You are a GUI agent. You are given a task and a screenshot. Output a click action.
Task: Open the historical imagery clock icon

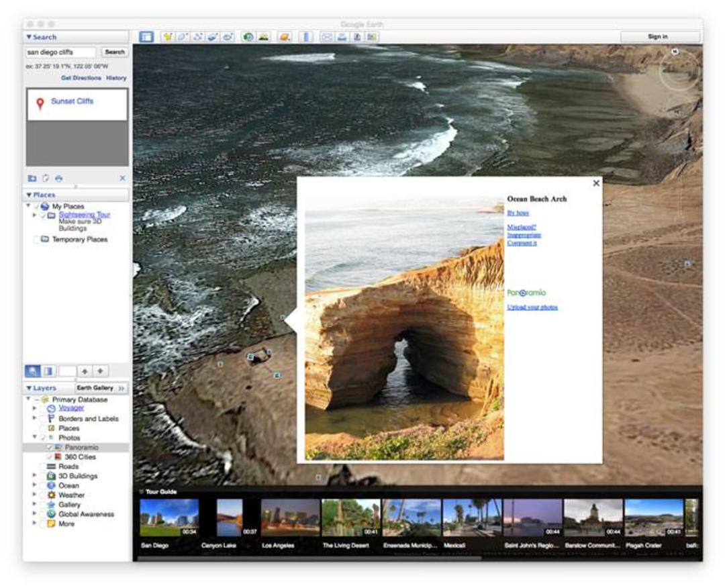coord(248,37)
